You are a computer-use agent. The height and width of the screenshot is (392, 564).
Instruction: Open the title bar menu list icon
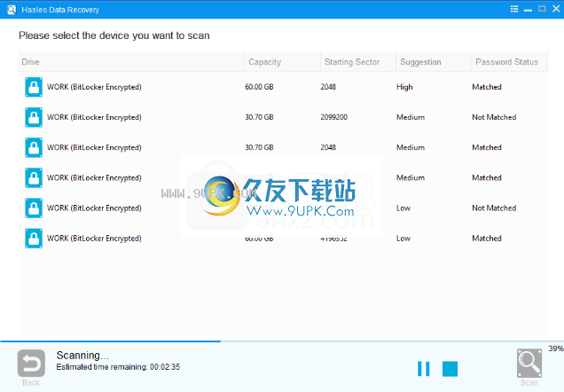514,9
